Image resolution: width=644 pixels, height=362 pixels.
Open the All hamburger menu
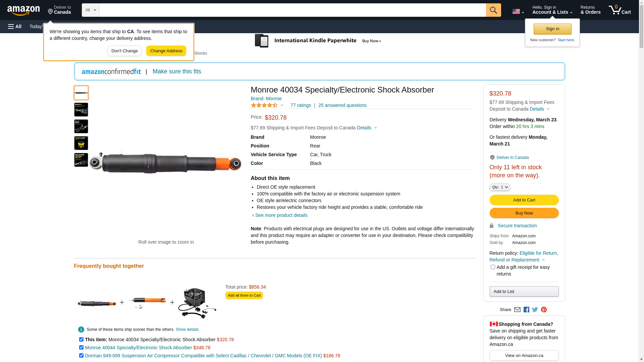(x=15, y=26)
